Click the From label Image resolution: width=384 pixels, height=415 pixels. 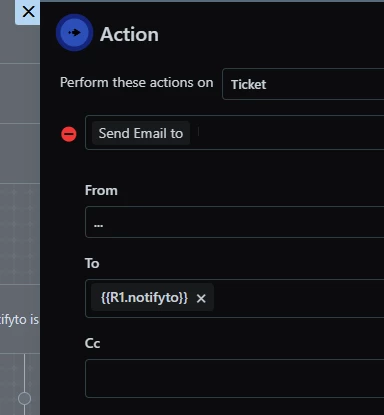click(101, 190)
